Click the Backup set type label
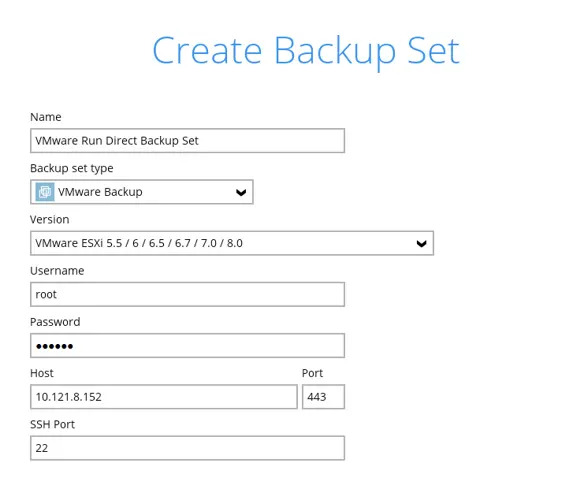 coord(71,168)
